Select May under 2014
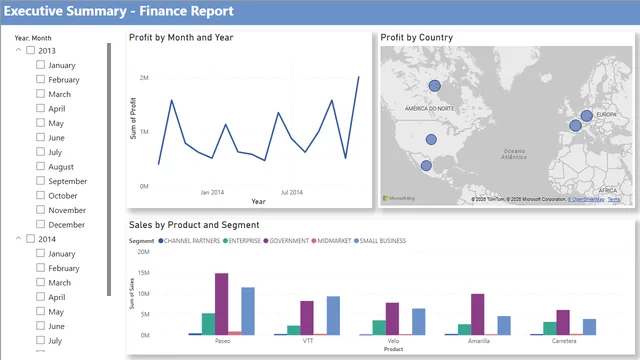Screen dimensions: 640x360 click(x=40, y=311)
